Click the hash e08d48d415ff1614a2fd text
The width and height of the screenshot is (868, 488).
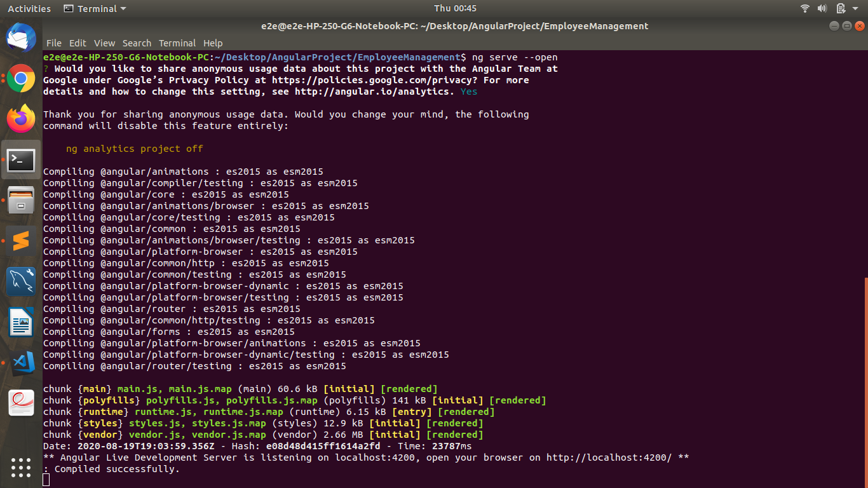pyautogui.click(x=323, y=446)
